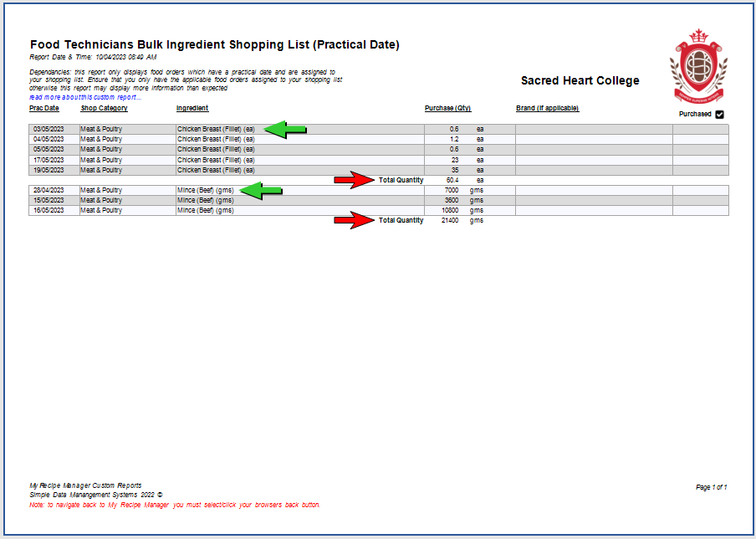Toggle the Purchased checkbox
Screen dimensions: 756x539
[719, 115]
